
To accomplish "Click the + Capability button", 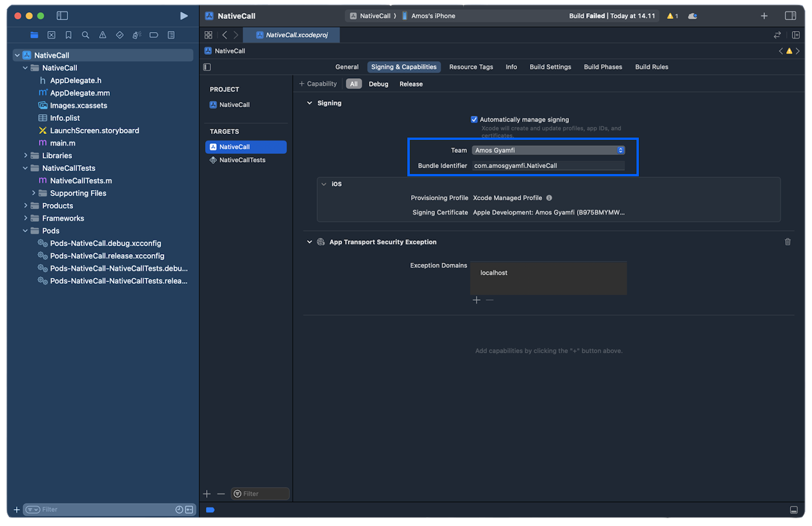I will tap(318, 84).
